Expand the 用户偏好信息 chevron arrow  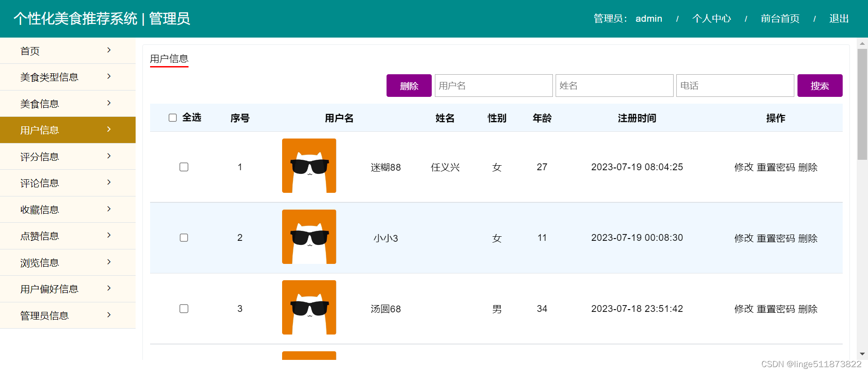(109, 288)
